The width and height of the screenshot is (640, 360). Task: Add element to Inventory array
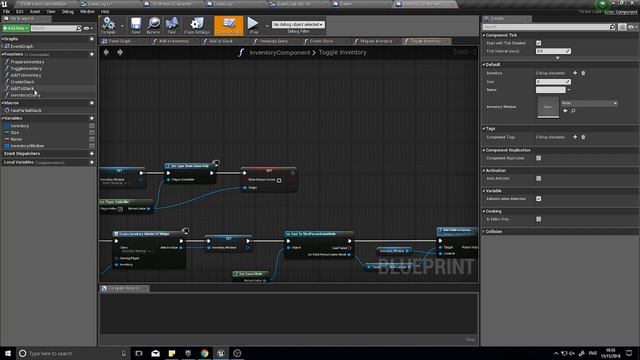[575, 73]
